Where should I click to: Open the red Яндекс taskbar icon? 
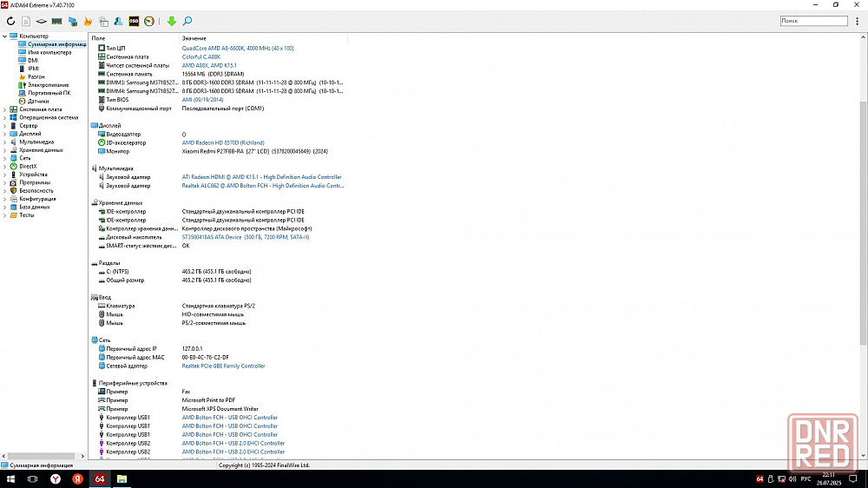(77, 479)
